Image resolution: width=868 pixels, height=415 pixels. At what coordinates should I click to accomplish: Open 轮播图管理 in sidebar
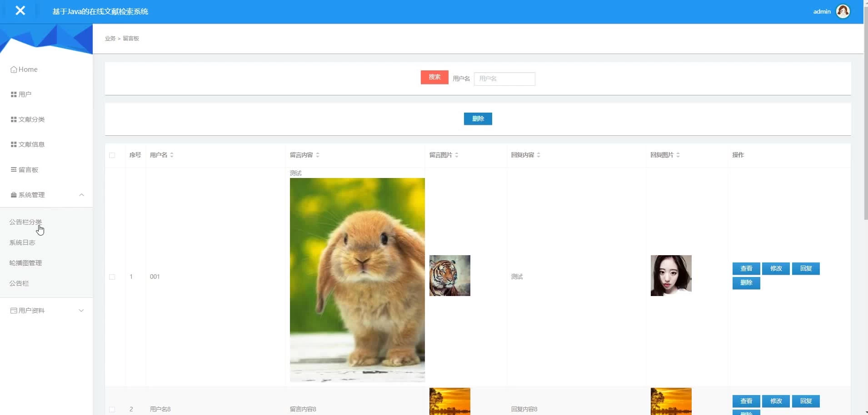pyautogui.click(x=25, y=263)
